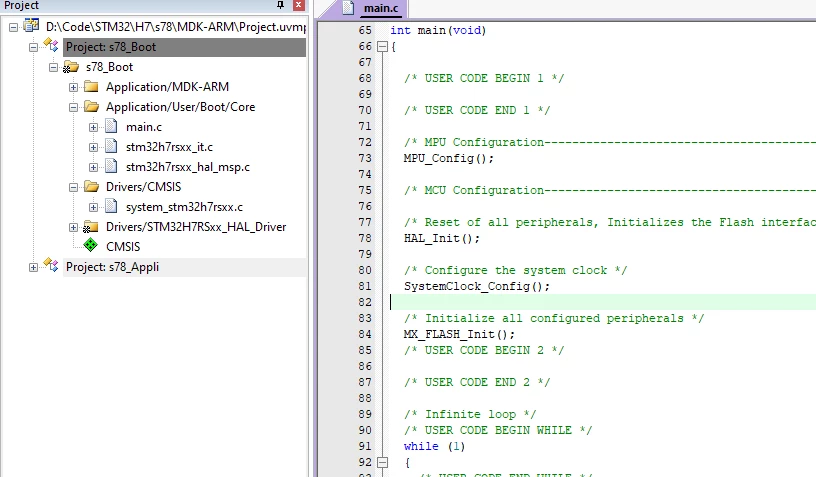This screenshot has width=816, height=477.
Task: Click the main.c file icon in tree
Action: pyautogui.click(x=111, y=126)
